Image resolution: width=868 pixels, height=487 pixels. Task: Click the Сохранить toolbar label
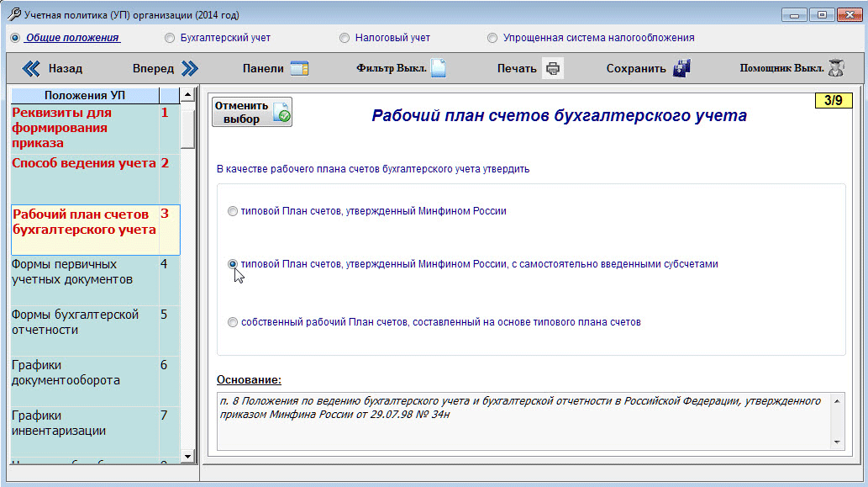pyautogui.click(x=636, y=69)
